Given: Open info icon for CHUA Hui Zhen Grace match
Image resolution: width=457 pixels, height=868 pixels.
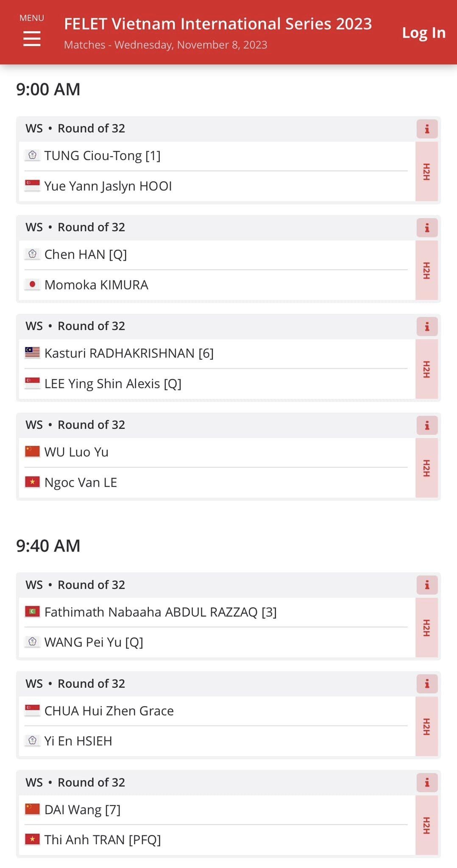Looking at the screenshot, I should coord(427,684).
